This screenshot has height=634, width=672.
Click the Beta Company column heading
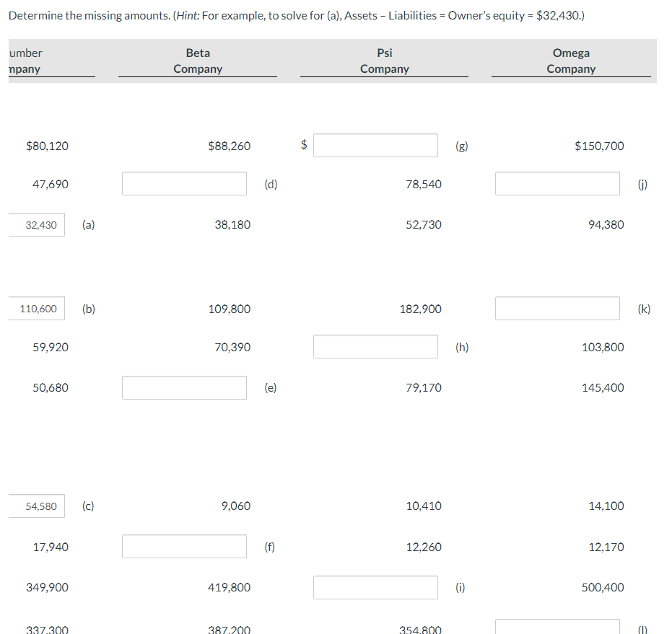[x=198, y=61]
